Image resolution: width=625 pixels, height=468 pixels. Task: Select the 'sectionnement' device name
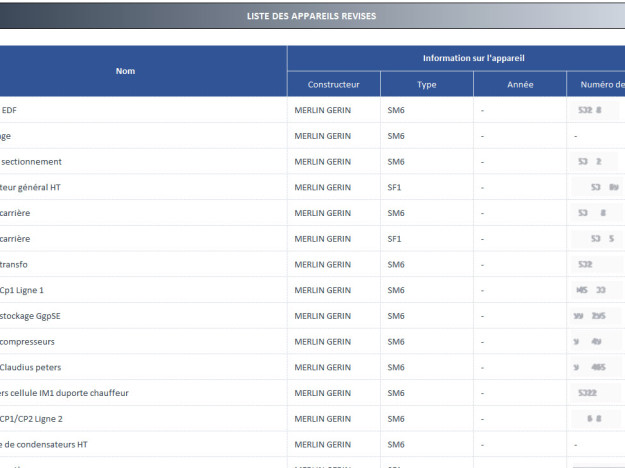[x=32, y=161]
